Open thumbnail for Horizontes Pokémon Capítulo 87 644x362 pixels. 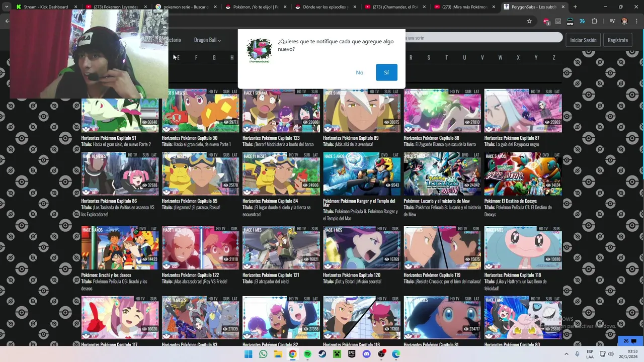tap(523, 111)
